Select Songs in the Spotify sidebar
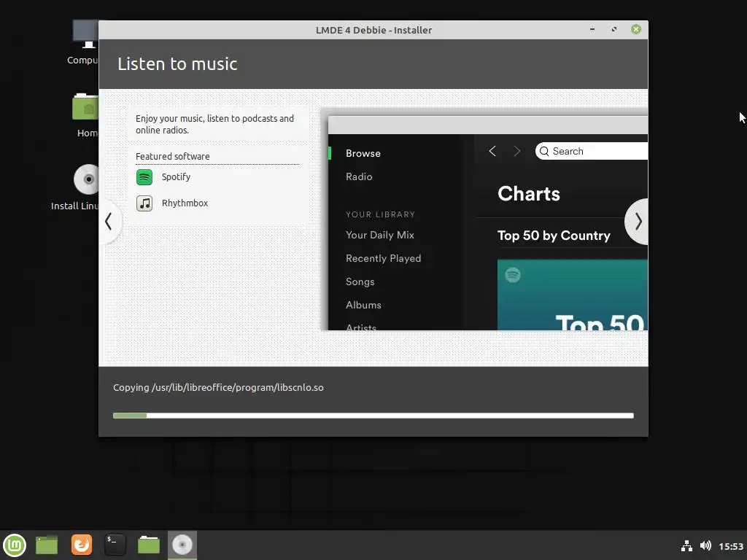Viewport: 747px width, 560px height. pyautogui.click(x=360, y=281)
